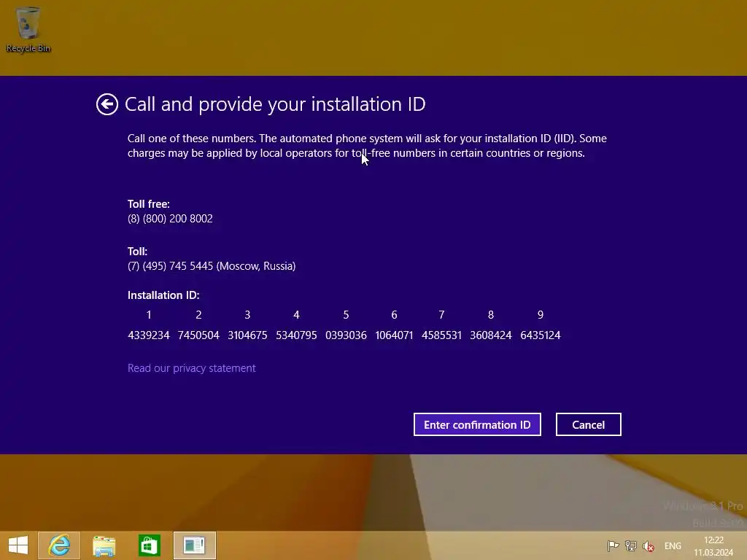
Task: Click the Toll free label
Action: [x=149, y=204]
